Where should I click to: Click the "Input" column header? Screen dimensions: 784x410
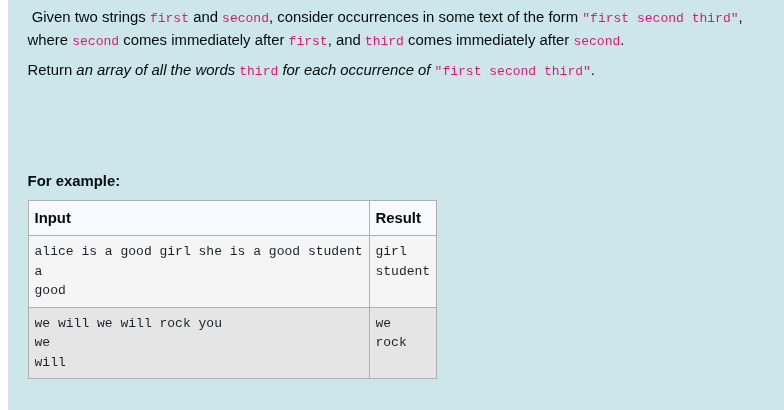coord(53,218)
